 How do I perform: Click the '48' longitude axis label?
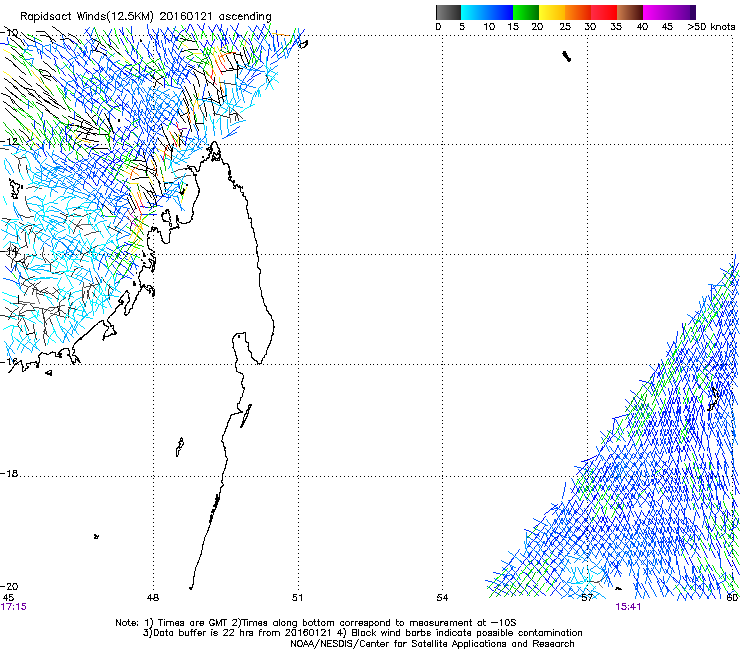[153, 598]
